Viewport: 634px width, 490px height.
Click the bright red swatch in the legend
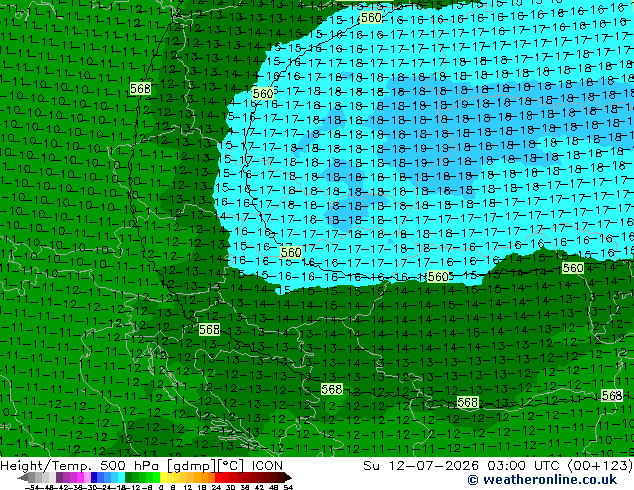pos(218,477)
